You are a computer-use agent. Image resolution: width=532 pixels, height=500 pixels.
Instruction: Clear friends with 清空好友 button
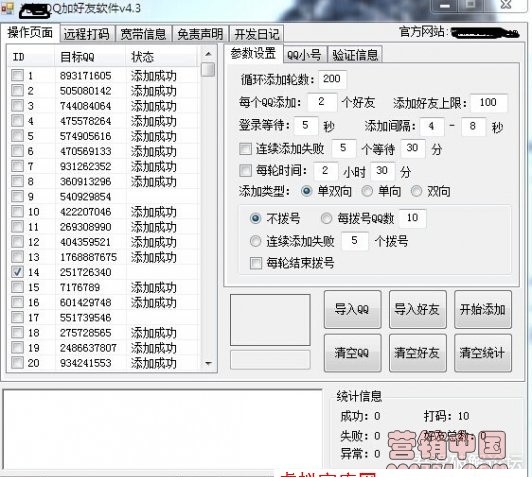tap(417, 353)
